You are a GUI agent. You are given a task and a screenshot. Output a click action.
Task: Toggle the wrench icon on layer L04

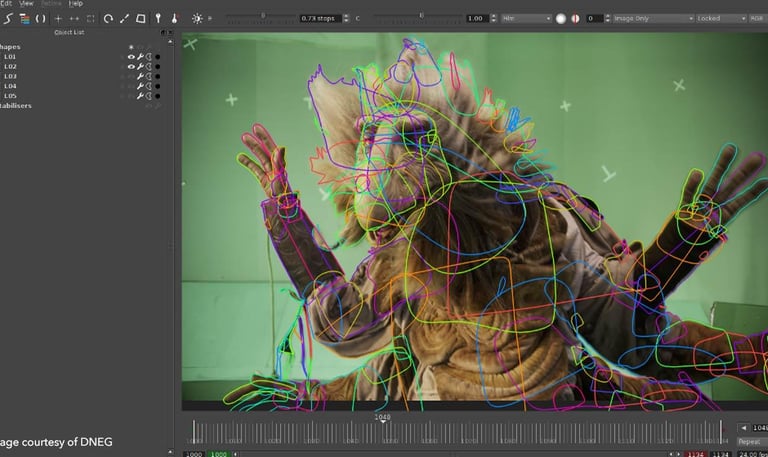140,86
